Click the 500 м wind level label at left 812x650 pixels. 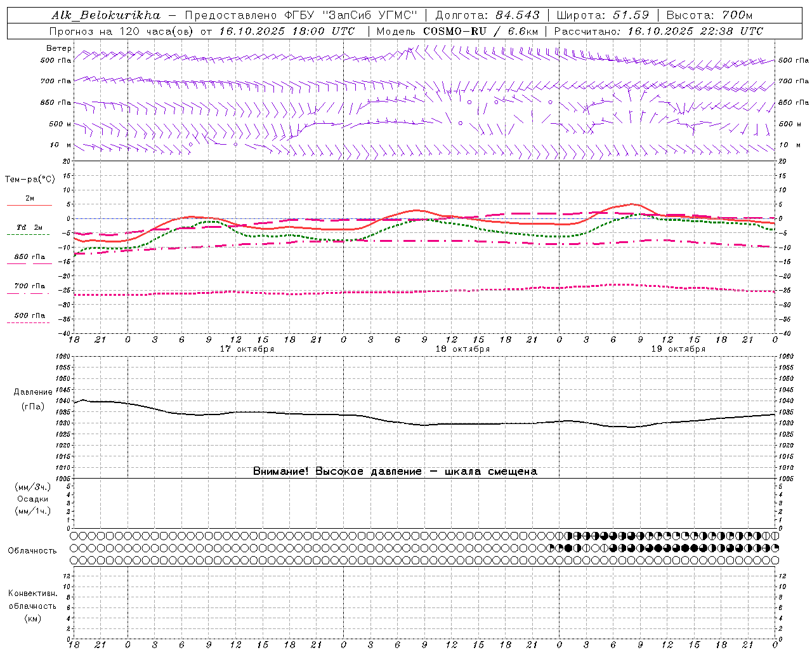60,124
